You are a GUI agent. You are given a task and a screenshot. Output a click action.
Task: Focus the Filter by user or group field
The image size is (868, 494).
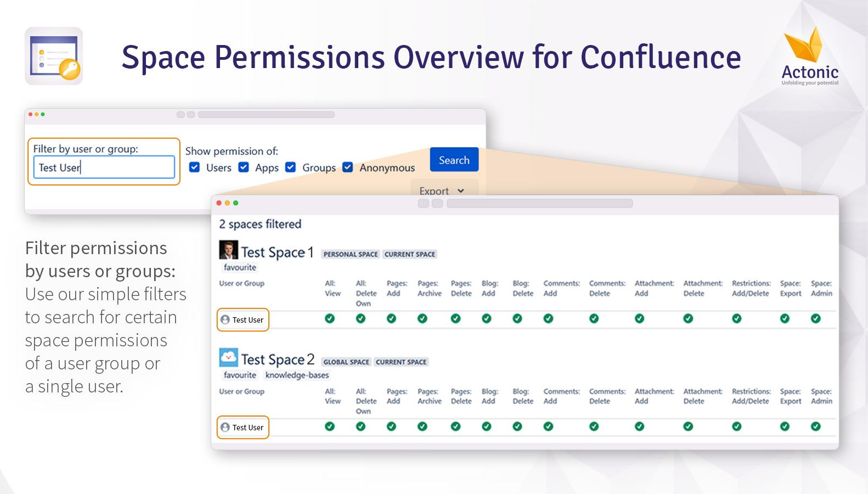click(104, 167)
